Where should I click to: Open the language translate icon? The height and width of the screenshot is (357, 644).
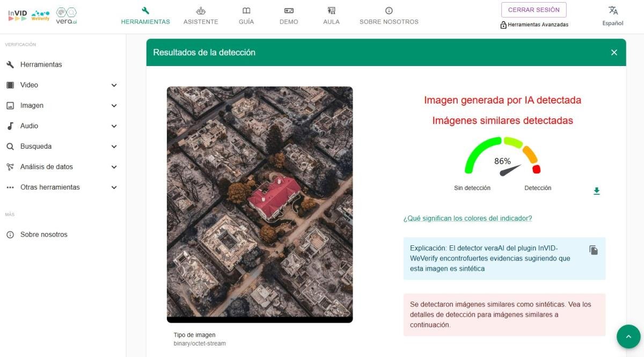point(613,10)
